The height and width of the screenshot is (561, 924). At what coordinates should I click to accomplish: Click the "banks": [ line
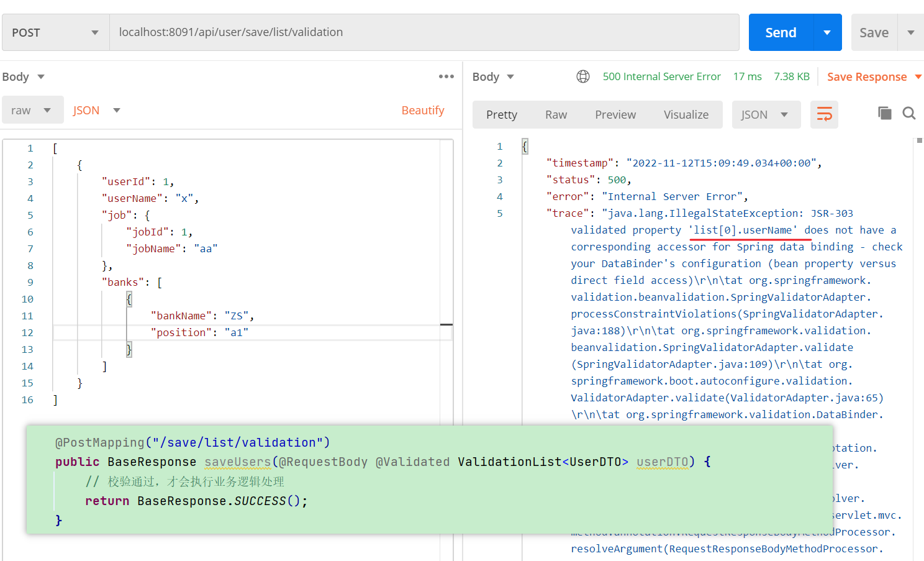point(132,282)
